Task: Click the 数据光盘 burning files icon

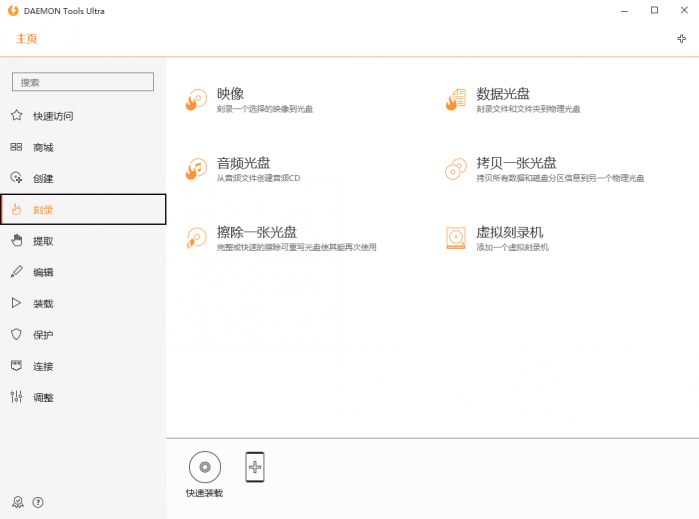Action: [456, 99]
